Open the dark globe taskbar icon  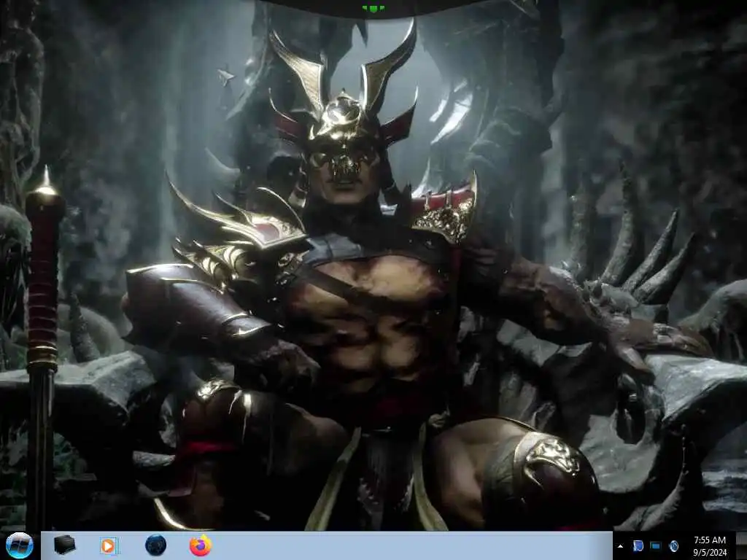(156, 545)
